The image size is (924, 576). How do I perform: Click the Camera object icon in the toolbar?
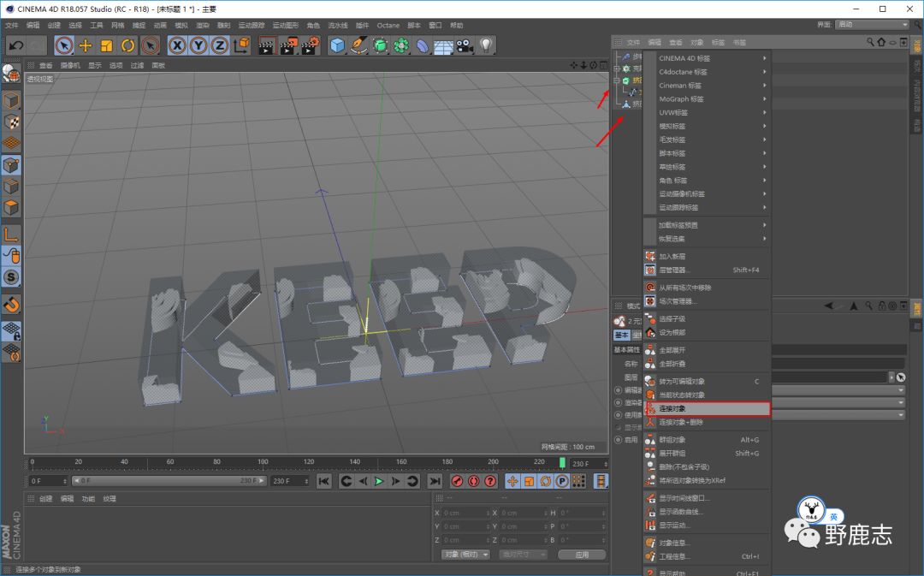tap(465, 45)
